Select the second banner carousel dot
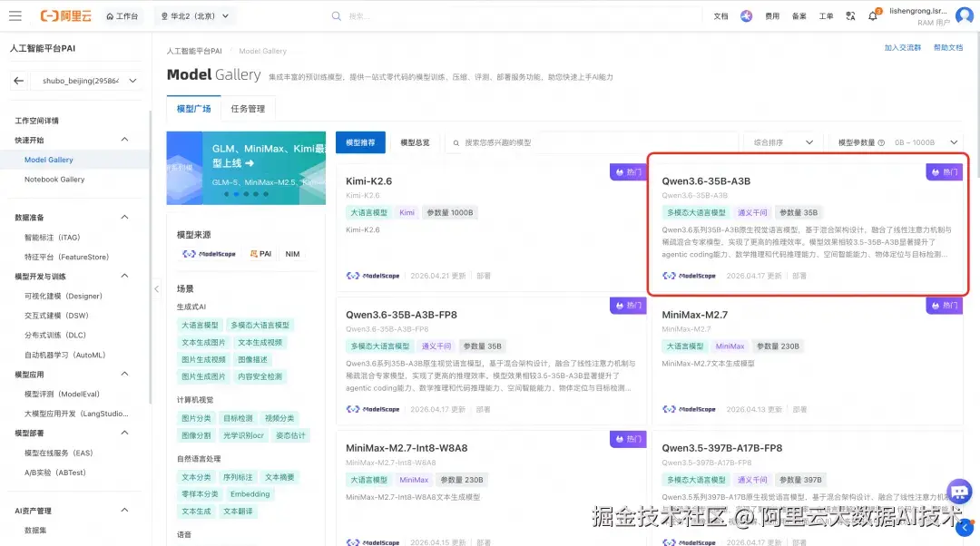The height and width of the screenshot is (546, 980). (236, 194)
